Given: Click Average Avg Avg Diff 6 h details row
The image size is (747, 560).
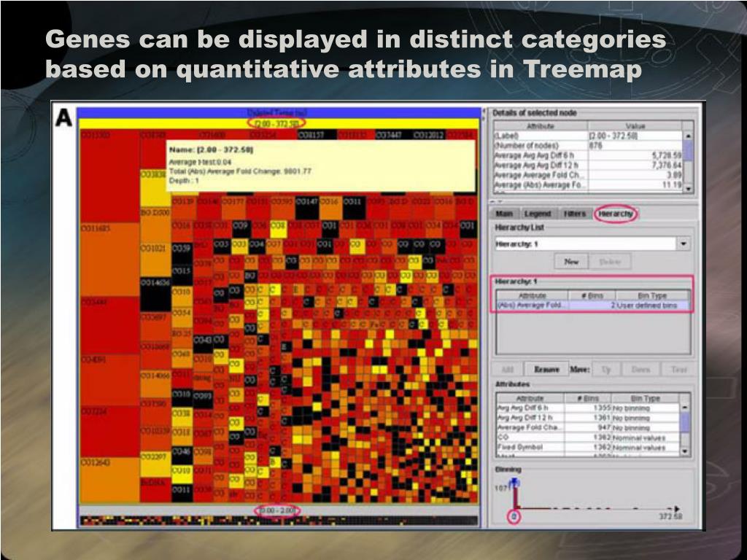Looking at the screenshot, I should coord(589,155).
